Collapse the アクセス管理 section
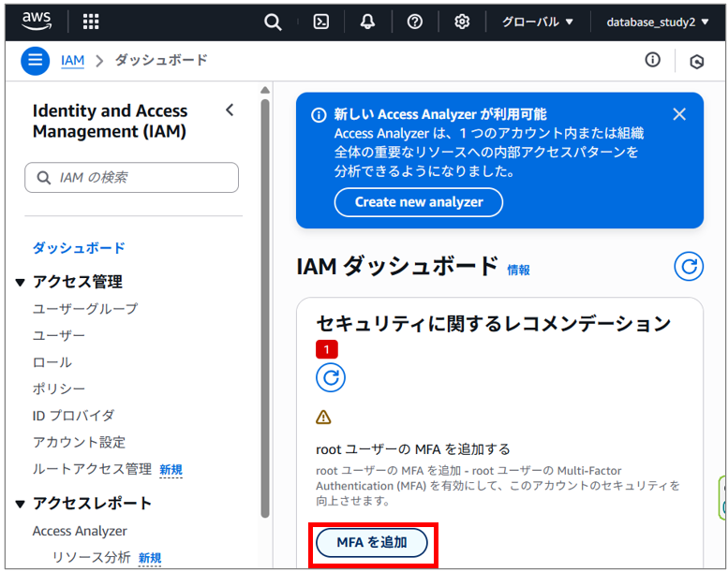This screenshot has height=572, width=728. (x=20, y=282)
